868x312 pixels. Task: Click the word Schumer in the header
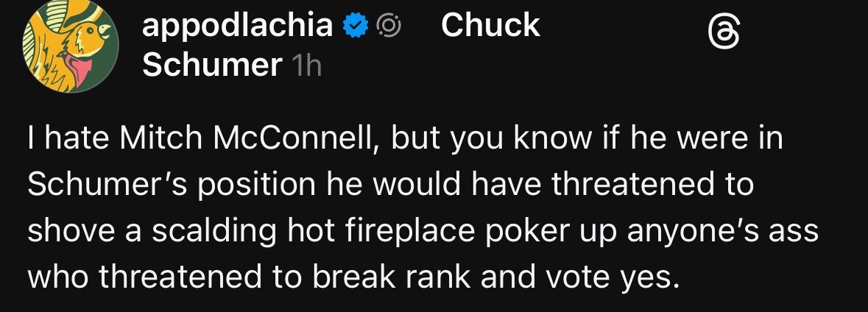tap(212, 66)
